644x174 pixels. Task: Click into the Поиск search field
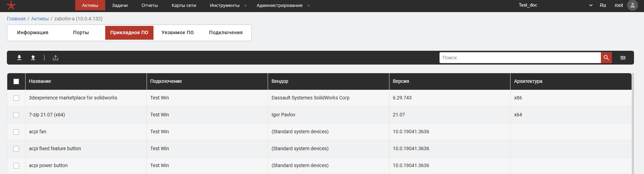pyautogui.click(x=520, y=58)
